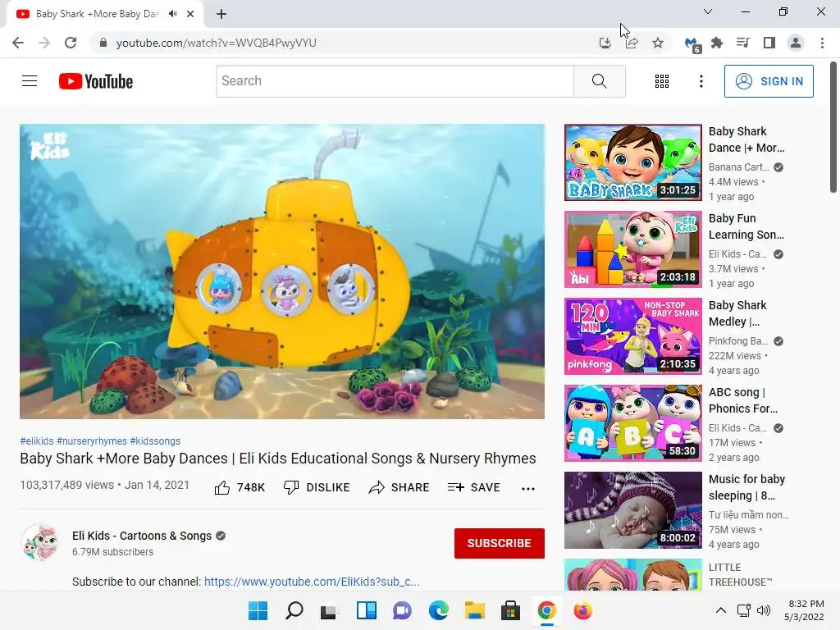Click the Baby Shark Medley title

point(737,313)
